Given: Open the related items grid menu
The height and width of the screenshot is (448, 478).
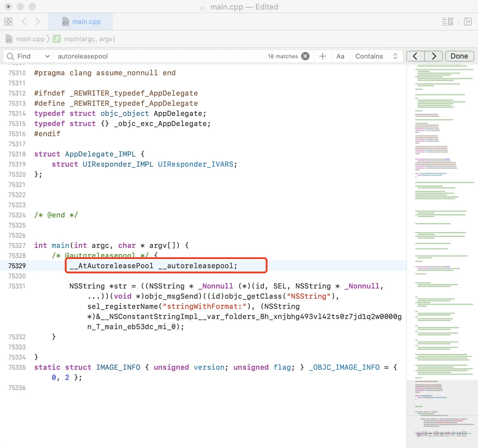Looking at the screenshot, I should [9, 21].
